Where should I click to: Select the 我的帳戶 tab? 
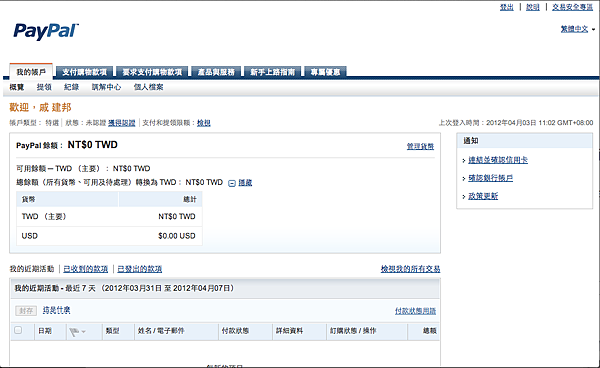pyautogui.click(x=31, y=72)
